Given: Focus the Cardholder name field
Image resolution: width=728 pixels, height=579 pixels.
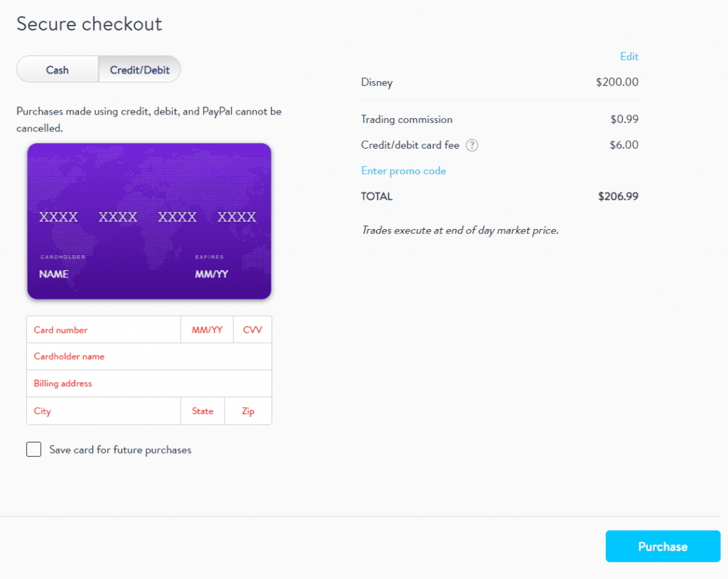Looking at the screenshot, I should pyautogui.click(x=149, y=356).
